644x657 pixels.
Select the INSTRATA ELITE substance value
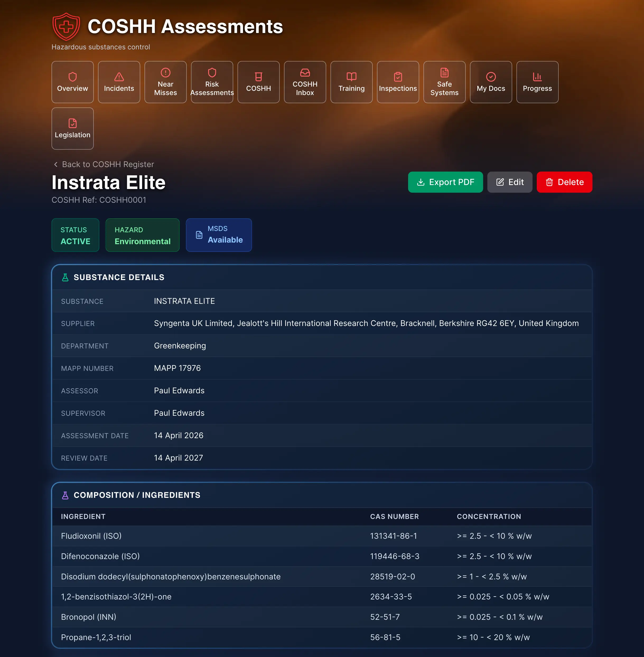click(184, 301)
